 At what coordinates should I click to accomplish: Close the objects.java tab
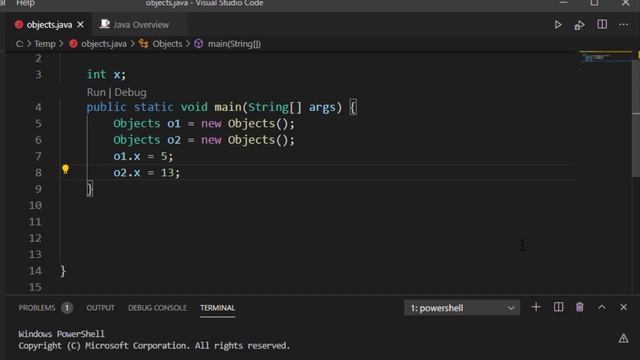(80, 25)
